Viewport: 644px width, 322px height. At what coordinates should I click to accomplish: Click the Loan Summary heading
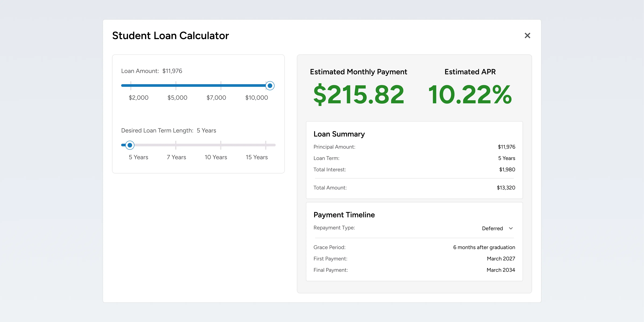click(x=339, y=134)
